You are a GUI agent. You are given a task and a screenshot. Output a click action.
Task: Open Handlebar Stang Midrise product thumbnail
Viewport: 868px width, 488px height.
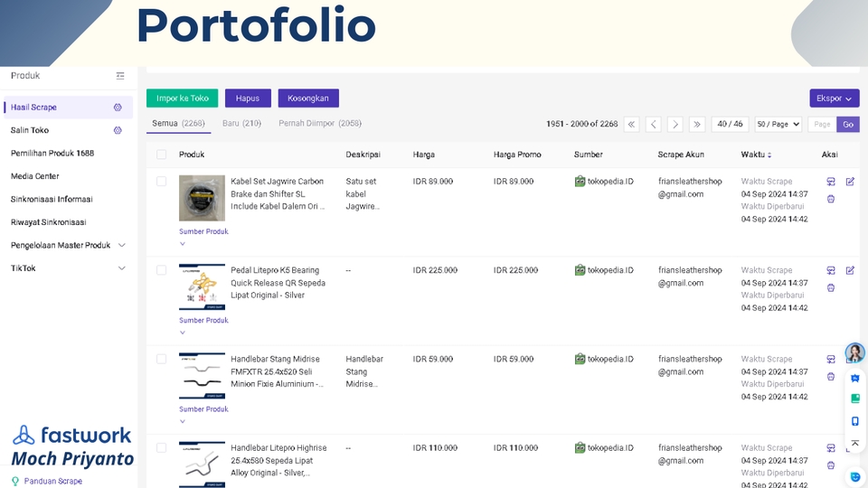pyautogui.click(x=202, y=376)
